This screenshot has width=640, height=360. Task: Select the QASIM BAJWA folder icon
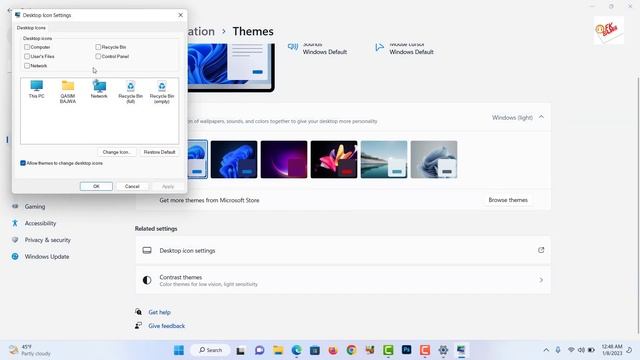68,91
